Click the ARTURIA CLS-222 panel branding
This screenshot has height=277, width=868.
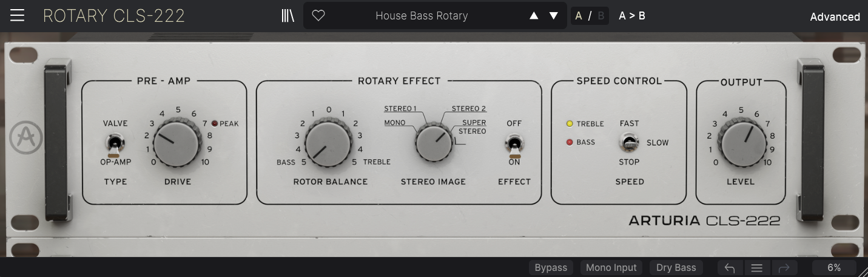coord(704,221)
